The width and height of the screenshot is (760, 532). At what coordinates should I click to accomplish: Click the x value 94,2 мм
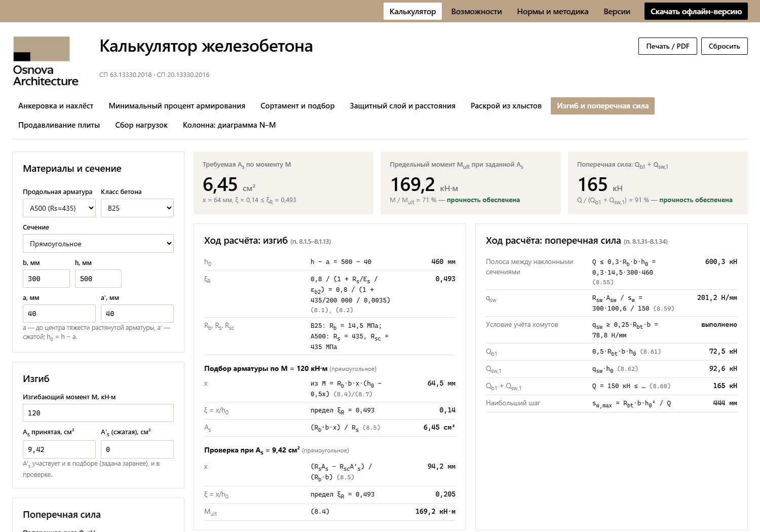pos(441,467)
